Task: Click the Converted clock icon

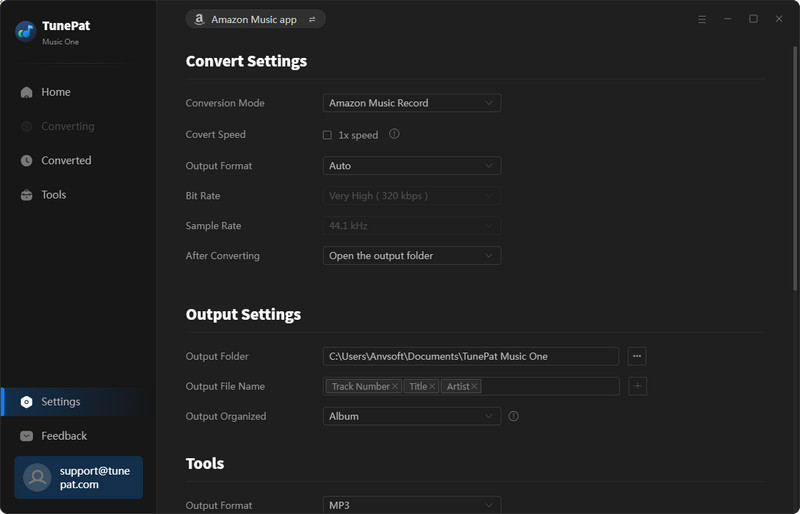Action: pos(27,161)
